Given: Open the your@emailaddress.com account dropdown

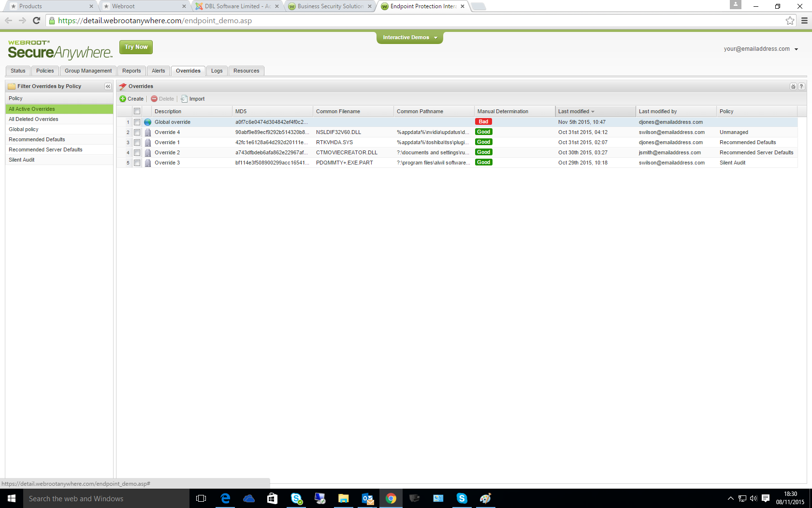Looking at the screenshot, I should pyautogui.click(x=761, y=49).
